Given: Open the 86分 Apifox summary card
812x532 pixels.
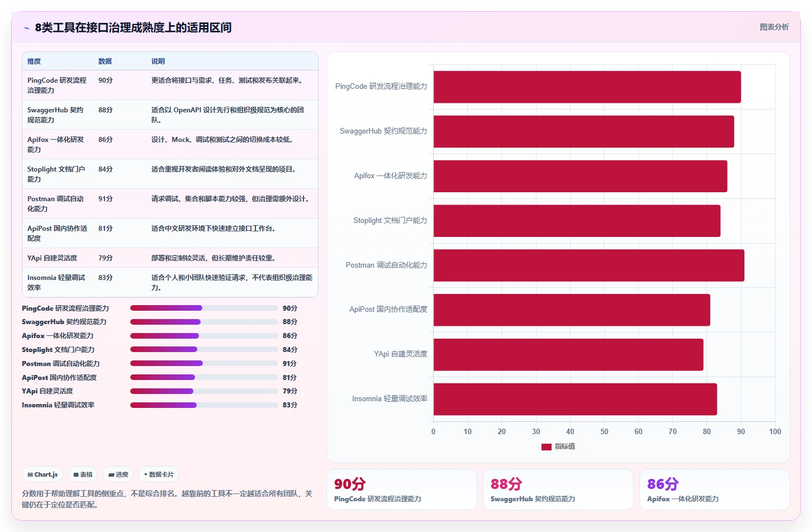Looking at the screenshot, I should point(714,490).
